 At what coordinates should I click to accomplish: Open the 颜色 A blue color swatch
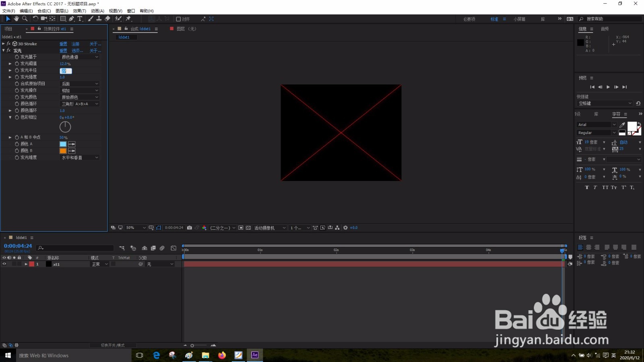(63, 144)
